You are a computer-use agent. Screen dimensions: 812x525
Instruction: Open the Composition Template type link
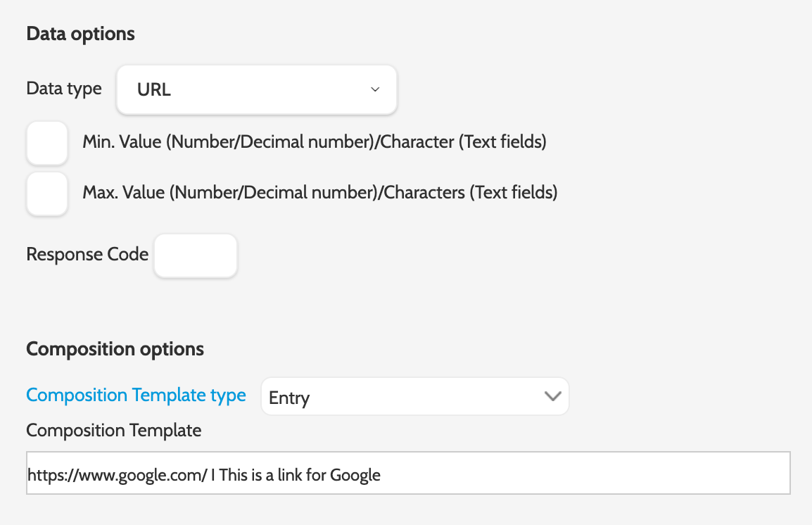coord(136,395)
